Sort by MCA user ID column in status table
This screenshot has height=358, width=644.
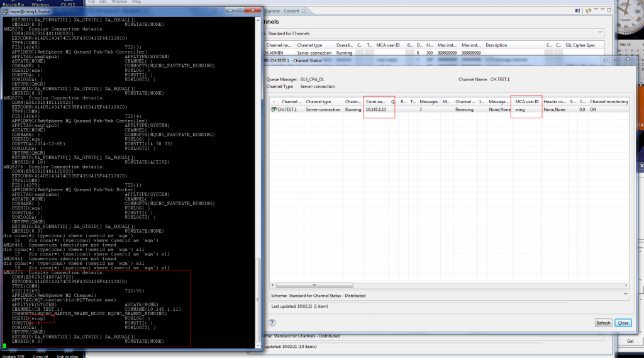pos(527,101)
